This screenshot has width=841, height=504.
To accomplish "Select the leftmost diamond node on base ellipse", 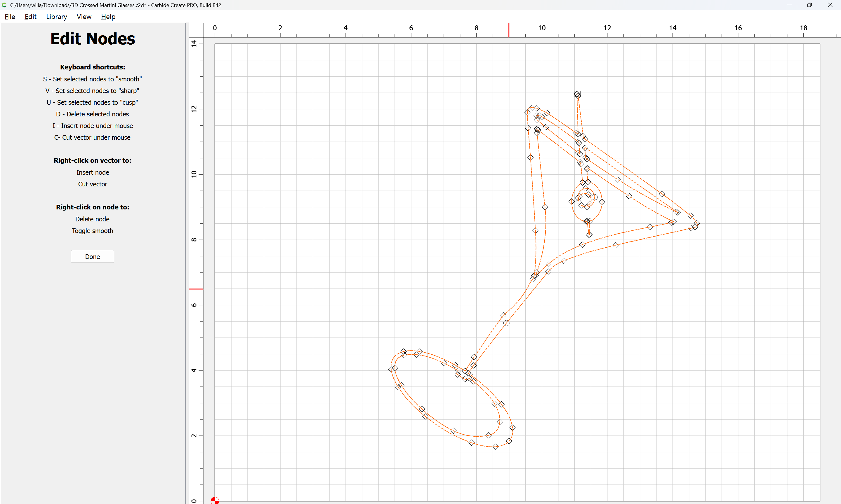I will pos(391,370).
